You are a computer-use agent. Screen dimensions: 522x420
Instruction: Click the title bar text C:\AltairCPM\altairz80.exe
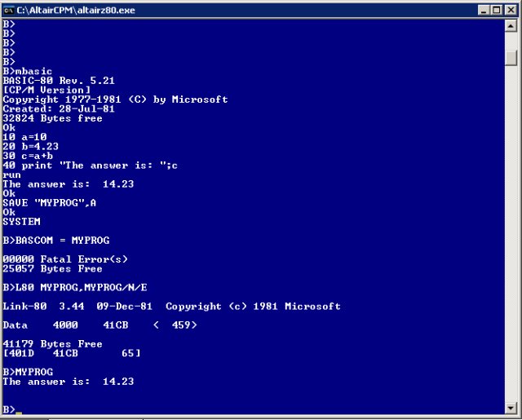[x=76, y=11]
